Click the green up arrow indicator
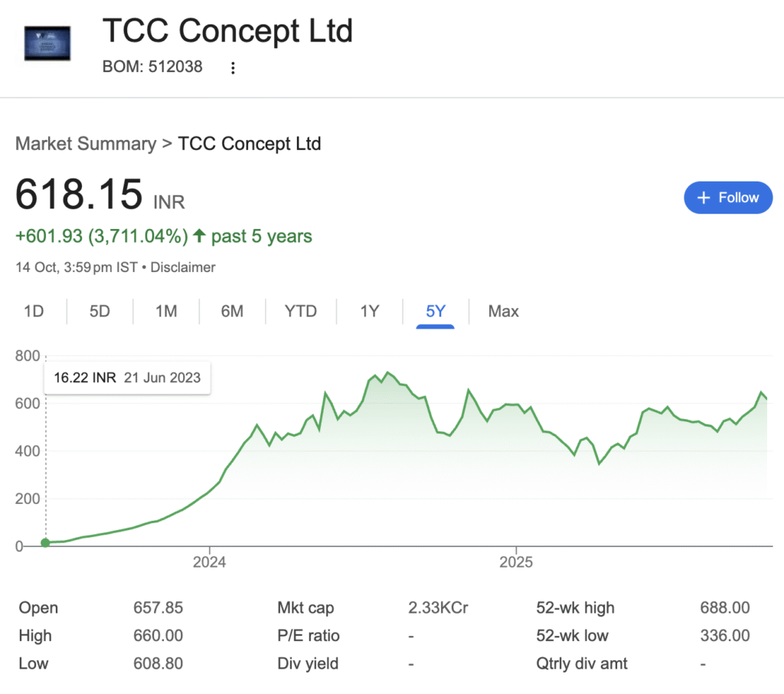 (x=199, y=237)
